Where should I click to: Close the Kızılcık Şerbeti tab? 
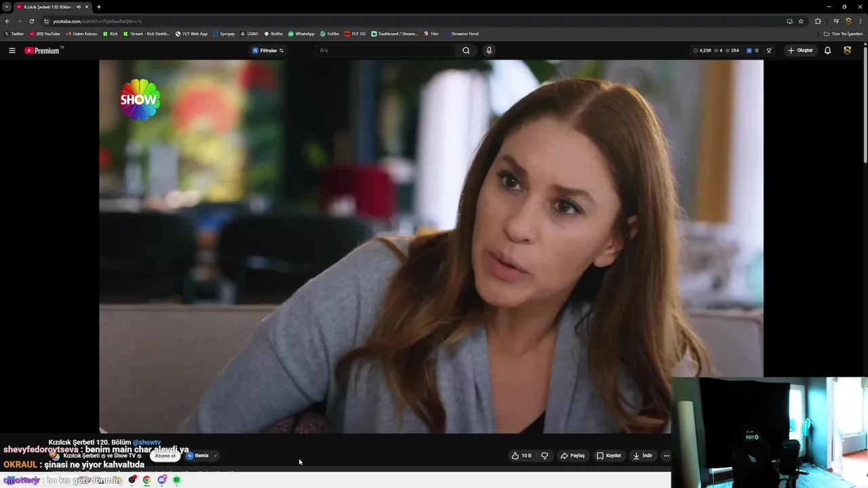(86, 7)
